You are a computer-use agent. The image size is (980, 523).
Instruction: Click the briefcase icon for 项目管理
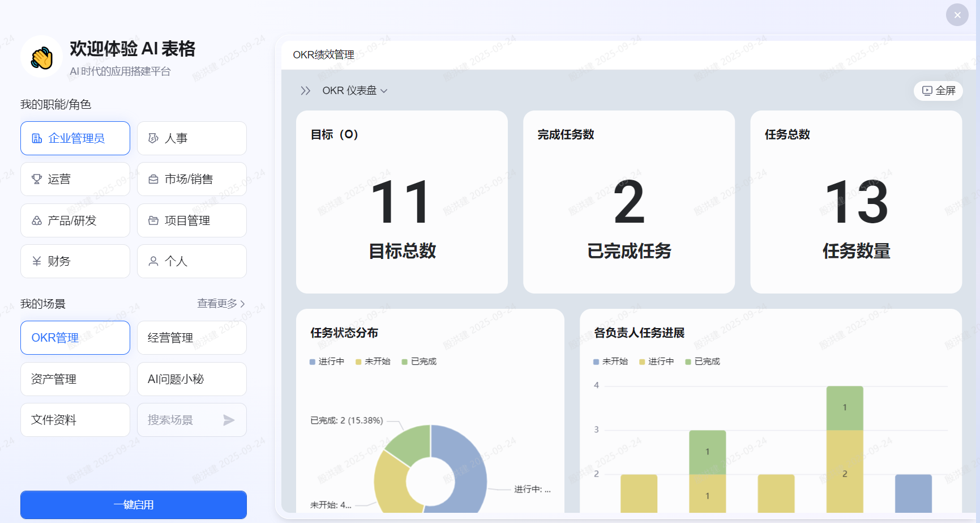click(152, 220)
